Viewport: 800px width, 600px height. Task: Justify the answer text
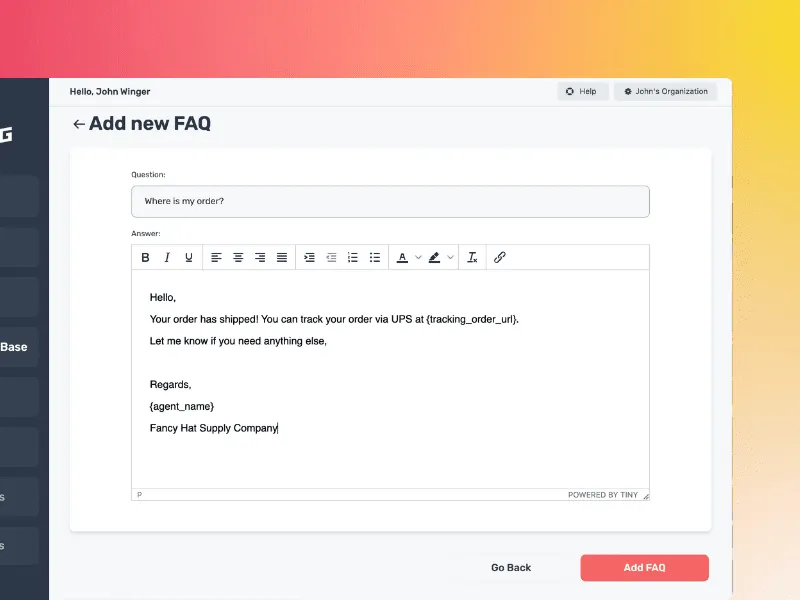(x=282, y=258)
